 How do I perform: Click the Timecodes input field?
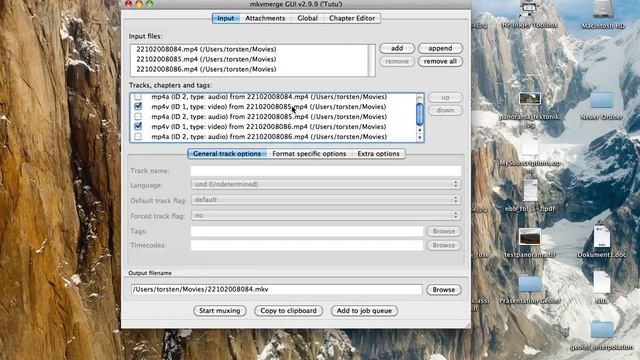307,245
